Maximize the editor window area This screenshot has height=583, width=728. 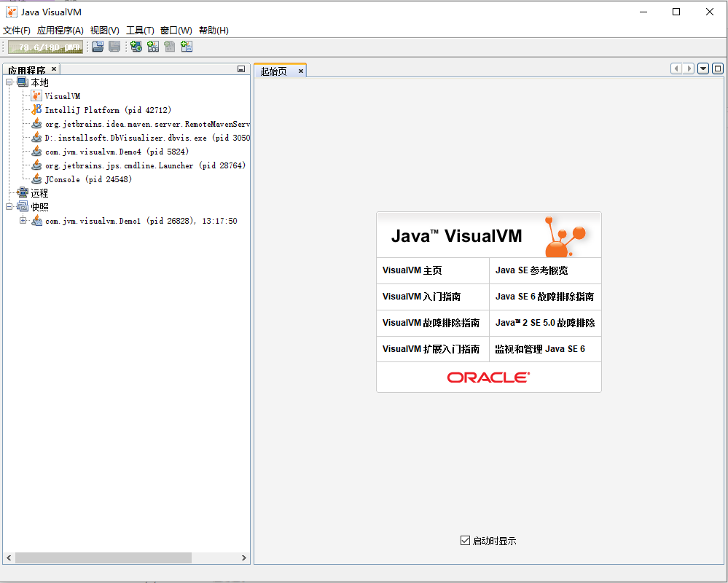tap(718, 69)
